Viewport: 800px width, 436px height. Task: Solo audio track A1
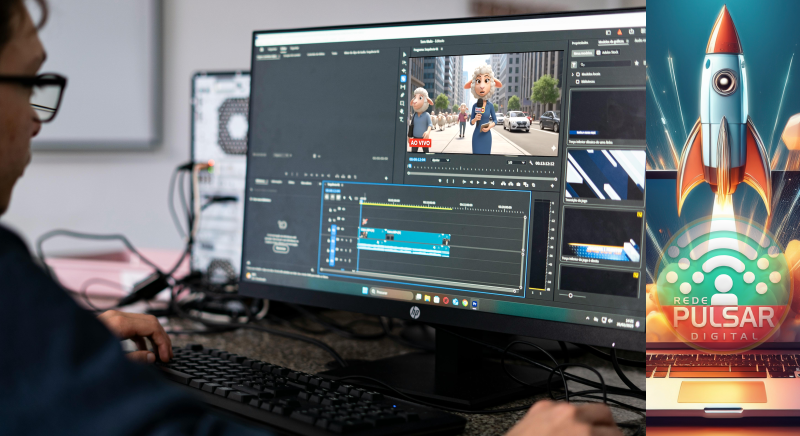click(347, 240)
